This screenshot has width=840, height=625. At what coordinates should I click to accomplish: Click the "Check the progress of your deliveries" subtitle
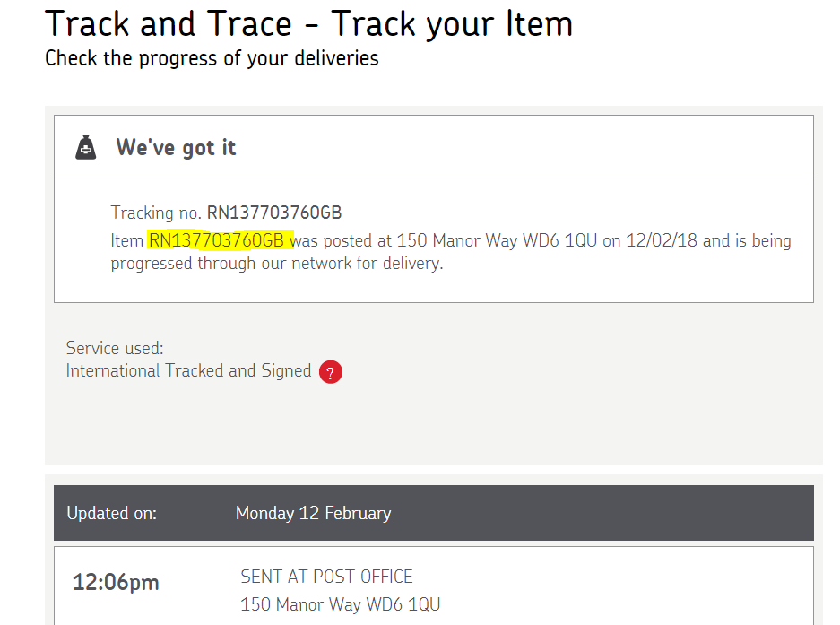click(212, 59)
